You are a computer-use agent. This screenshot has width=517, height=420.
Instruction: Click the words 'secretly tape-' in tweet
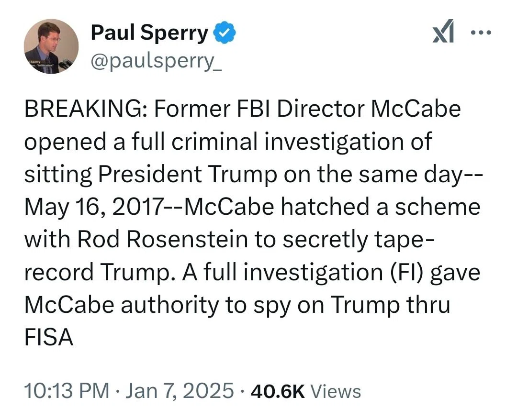[x=359, y=240]
